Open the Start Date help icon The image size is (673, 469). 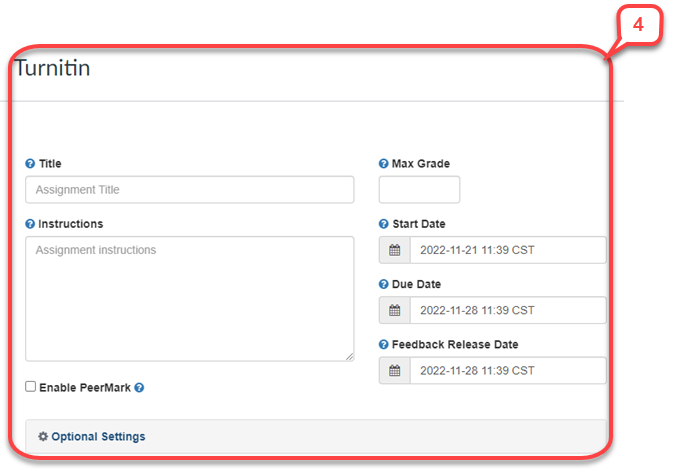pyautogui.click(x=384, y=224)
